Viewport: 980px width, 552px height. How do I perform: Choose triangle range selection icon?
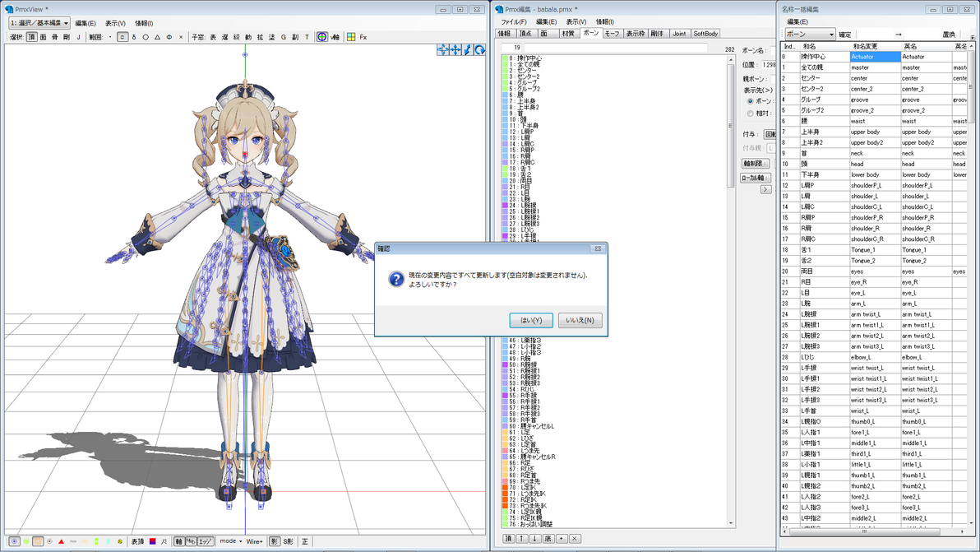[x=158, y=37]
